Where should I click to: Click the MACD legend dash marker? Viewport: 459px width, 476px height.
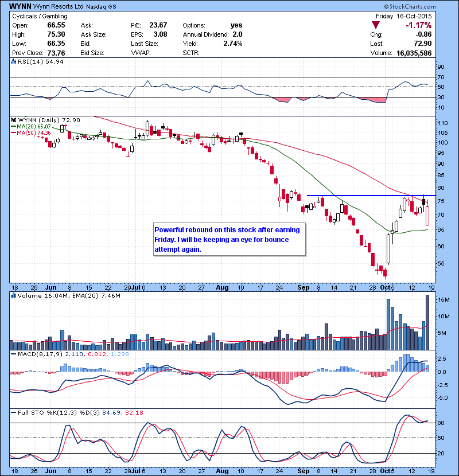(x=13, y=354)
